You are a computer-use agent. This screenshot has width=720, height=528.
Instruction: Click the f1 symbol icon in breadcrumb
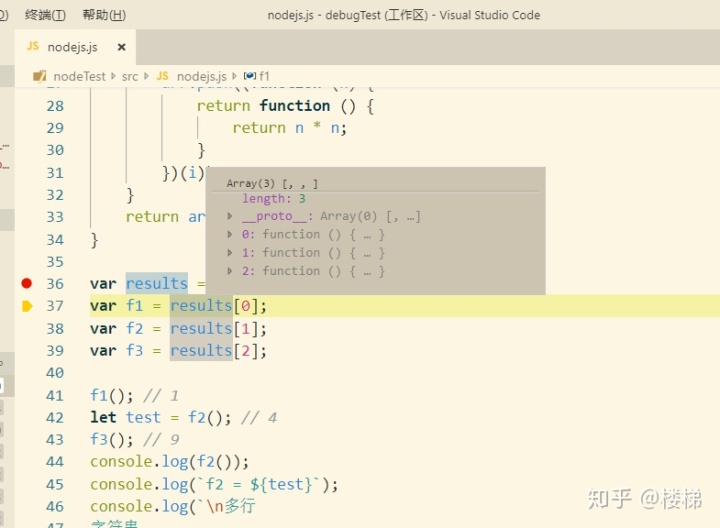[x=250, y=76]
